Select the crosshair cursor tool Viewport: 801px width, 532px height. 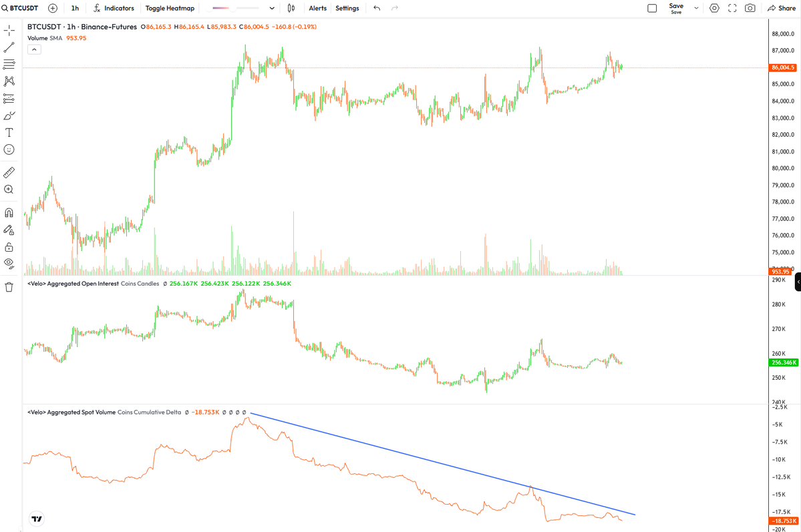point(9,31)
